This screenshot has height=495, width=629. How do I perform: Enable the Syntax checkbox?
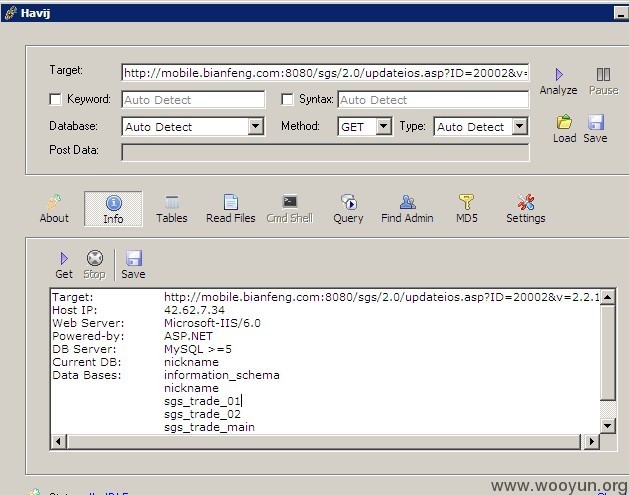[x=287, y=99]
